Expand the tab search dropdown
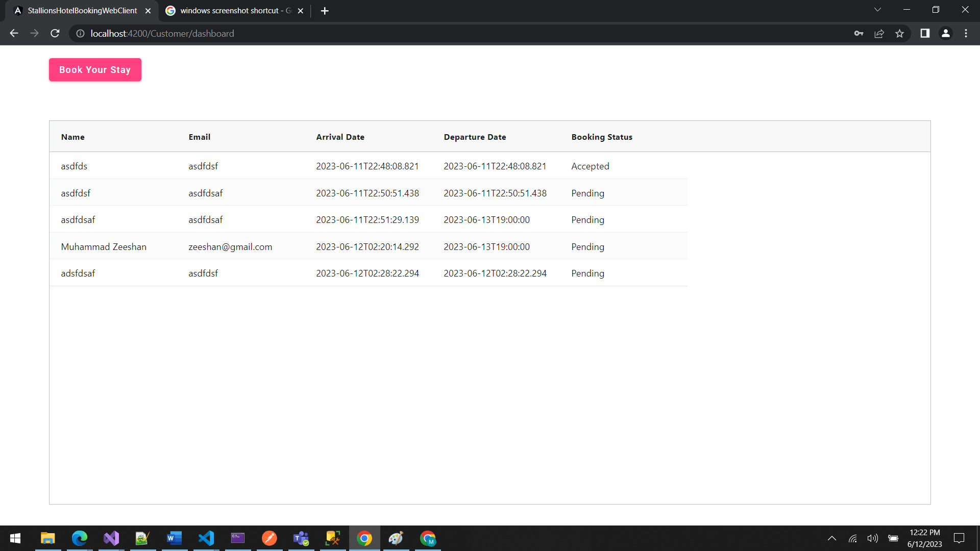980x551 pixels. coord(877,10)
